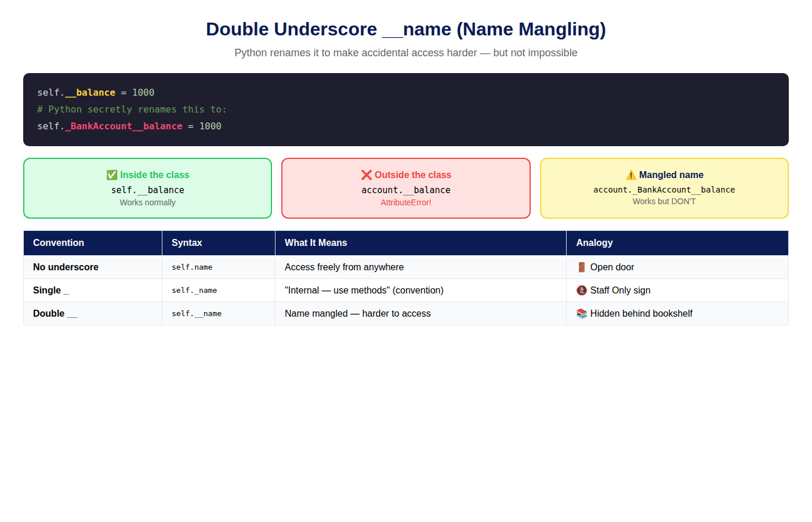This screenshot has height=522, width=812.
Task: Click the warning triangle icon beside Mangled name
Action: (631, 175)
